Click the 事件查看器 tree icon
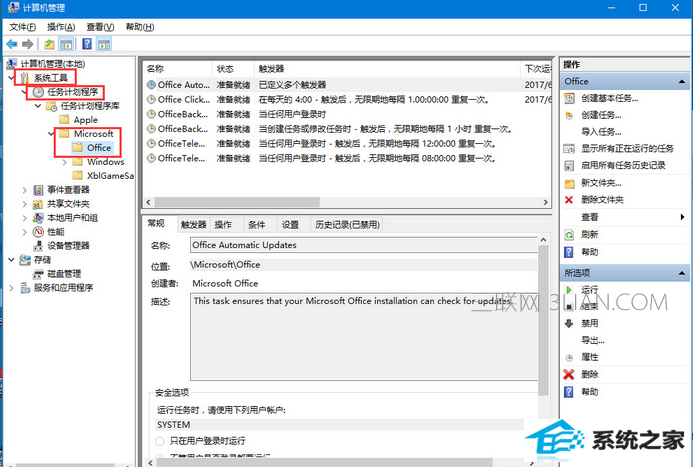 [x=38, y=190]
